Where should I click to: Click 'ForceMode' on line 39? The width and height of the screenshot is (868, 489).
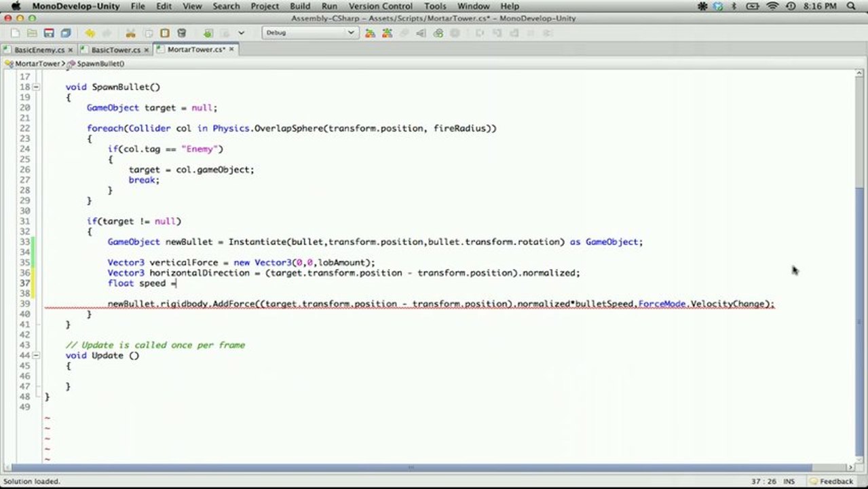click(x=662, y=304)
